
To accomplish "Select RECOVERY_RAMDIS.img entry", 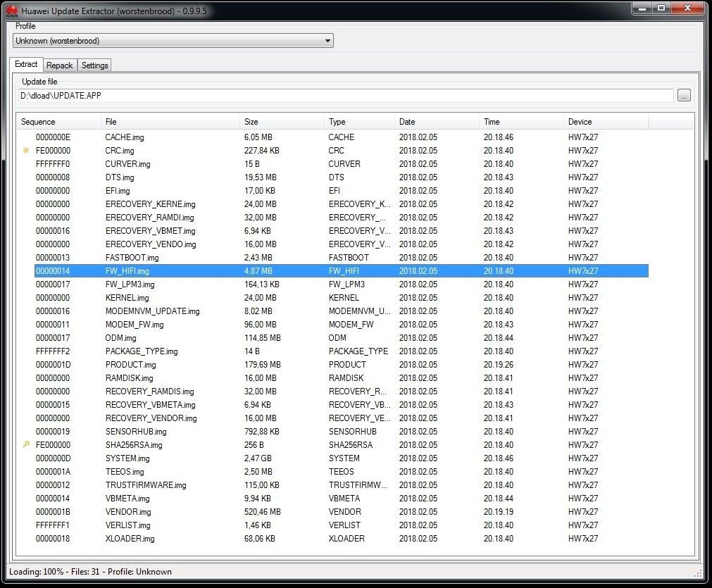I will pos(342,392).
